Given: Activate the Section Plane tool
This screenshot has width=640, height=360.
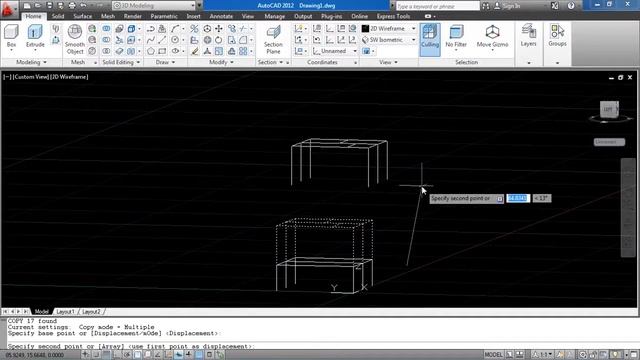Looking at the screenshot, I should tap(273, 40).
